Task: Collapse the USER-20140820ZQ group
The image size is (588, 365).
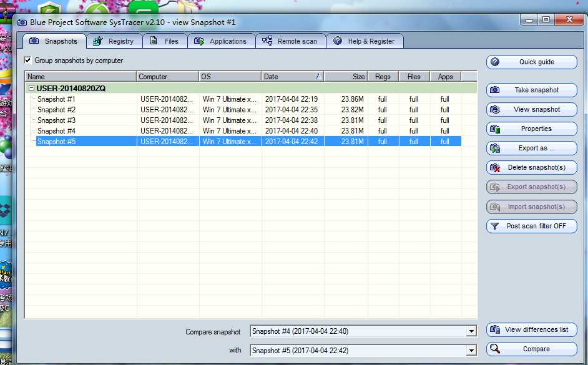Action: [31, 88]
